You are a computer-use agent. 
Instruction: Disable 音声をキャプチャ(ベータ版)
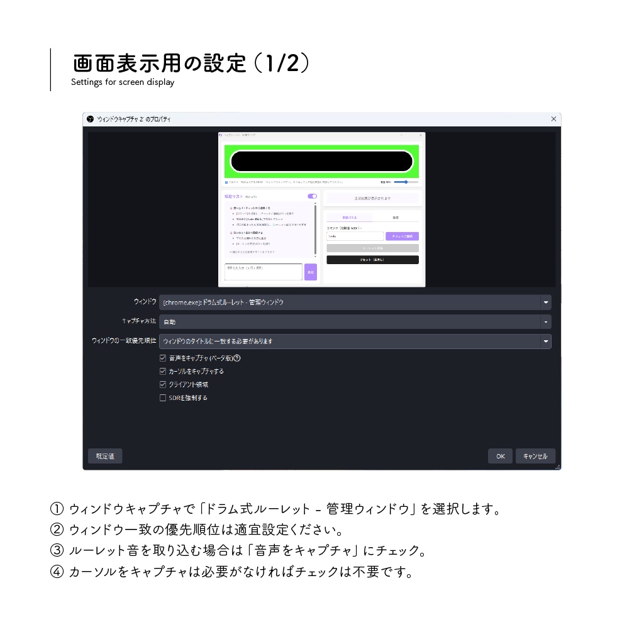pyautogui.click(x=162, y=358)
